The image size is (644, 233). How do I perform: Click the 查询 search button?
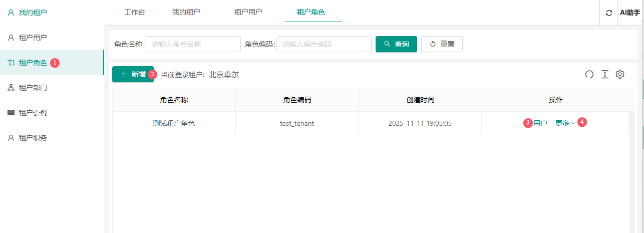point(396,44)
